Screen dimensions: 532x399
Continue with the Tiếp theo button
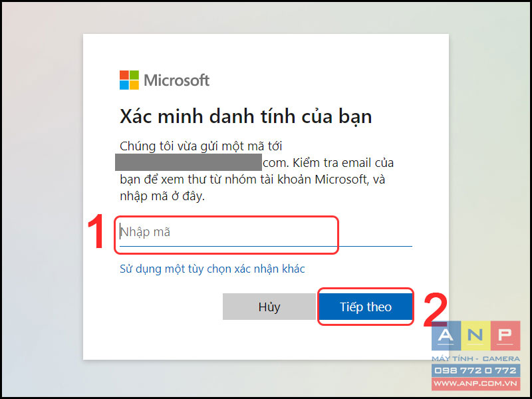[x=365, y=307]
